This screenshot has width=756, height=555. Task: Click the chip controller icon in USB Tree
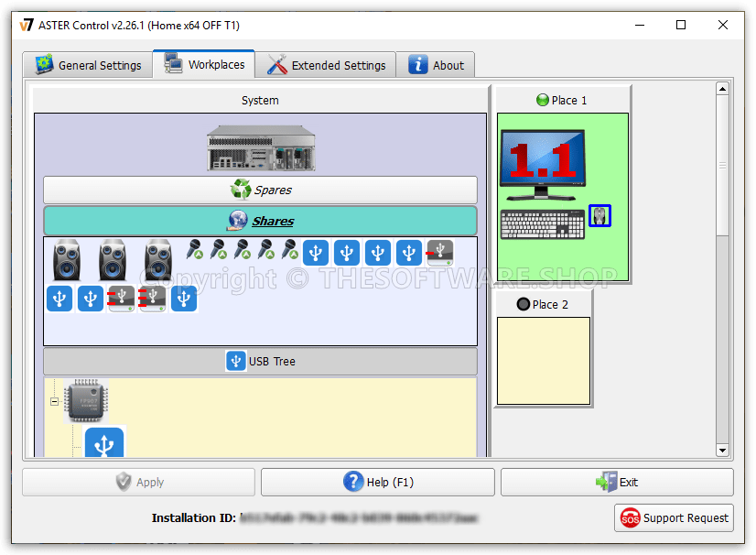tap(86, 401)
